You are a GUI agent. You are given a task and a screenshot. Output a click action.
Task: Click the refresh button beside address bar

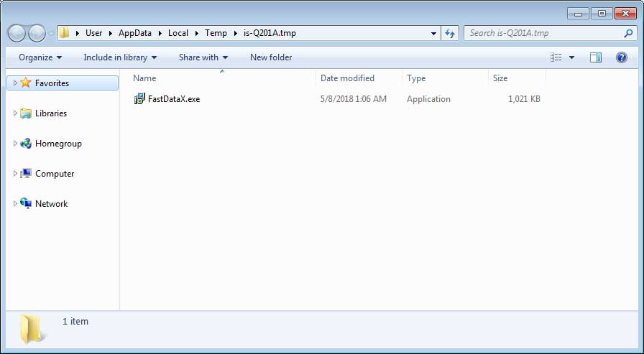click(x=451, y=33)
